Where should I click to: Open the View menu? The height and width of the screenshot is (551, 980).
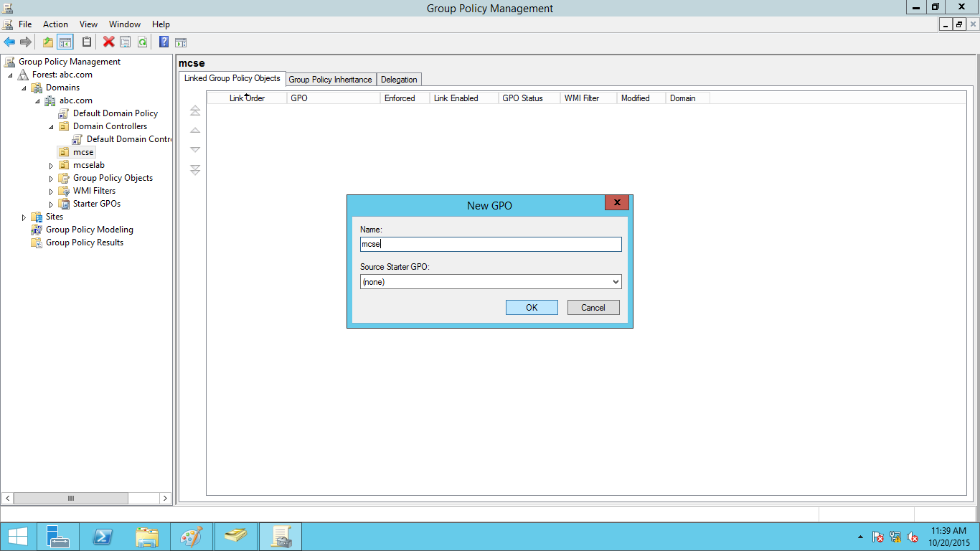(x=88, y=24)
